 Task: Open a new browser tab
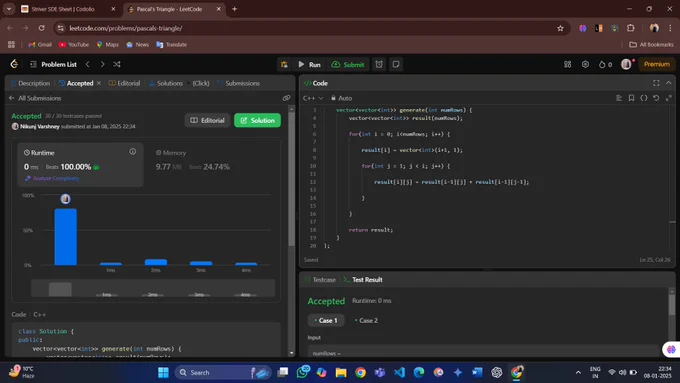click(x=235, y=9)
